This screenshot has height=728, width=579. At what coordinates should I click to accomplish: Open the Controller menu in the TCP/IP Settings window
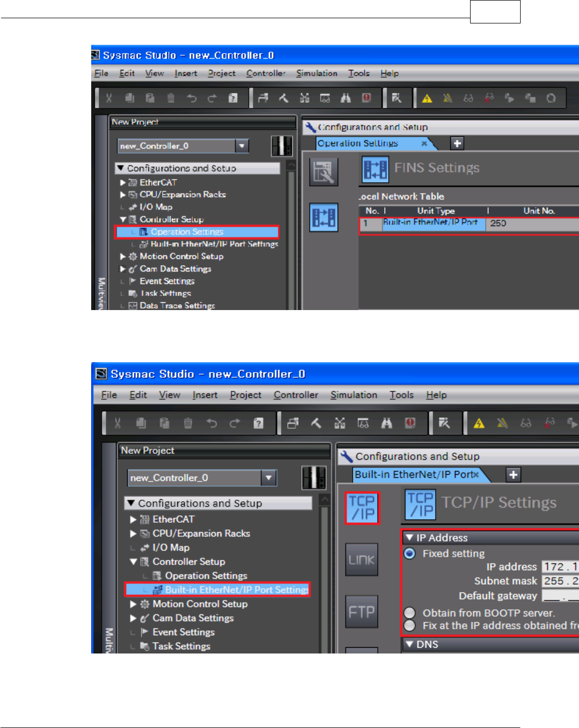click(x=296, y=395)
